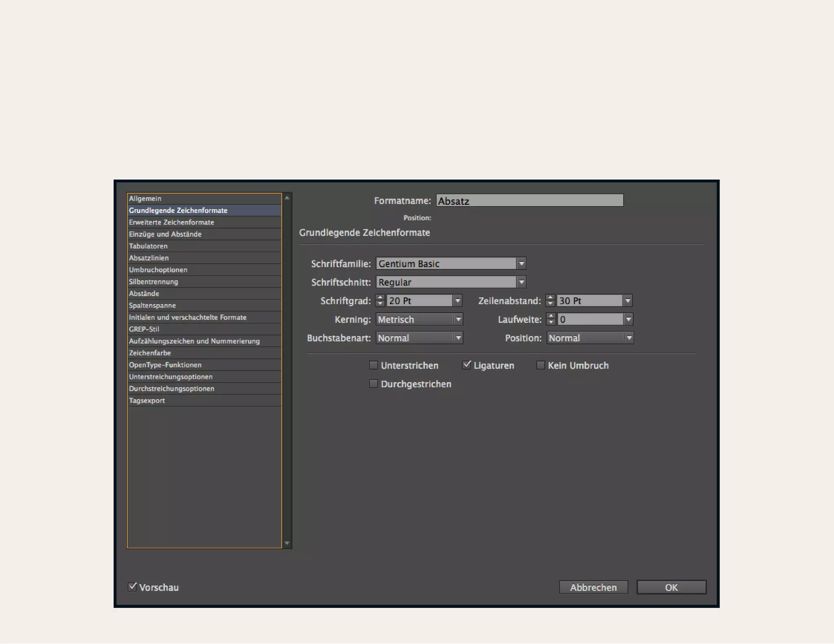Open the Zeilenabstand dropdown arrow
This screenshot has width=834, height=644.
click(628, 301)
